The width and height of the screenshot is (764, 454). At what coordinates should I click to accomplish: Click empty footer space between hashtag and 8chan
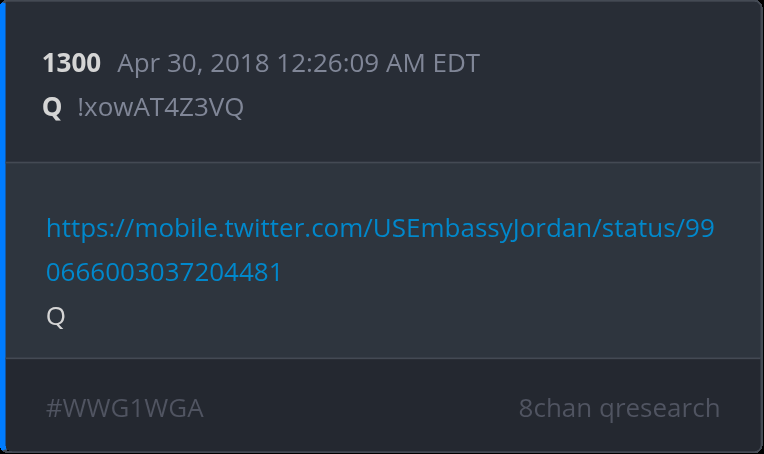click(x=360, y=408)
